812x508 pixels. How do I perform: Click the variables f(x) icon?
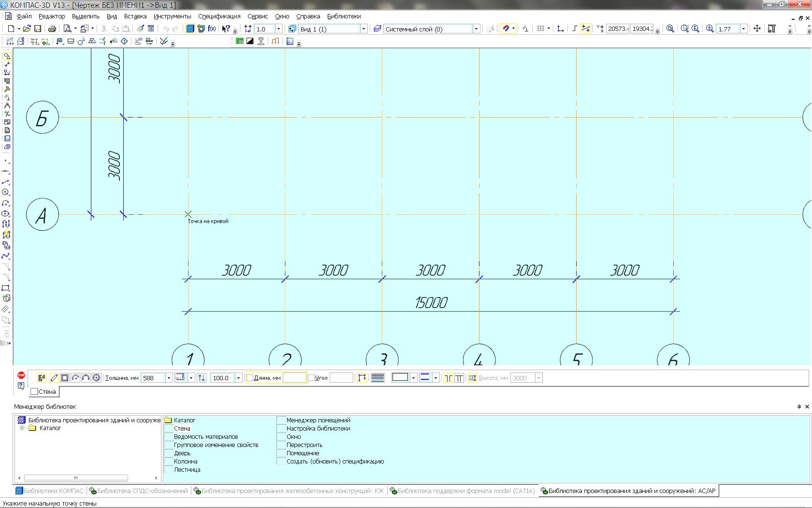coord(212,29)
